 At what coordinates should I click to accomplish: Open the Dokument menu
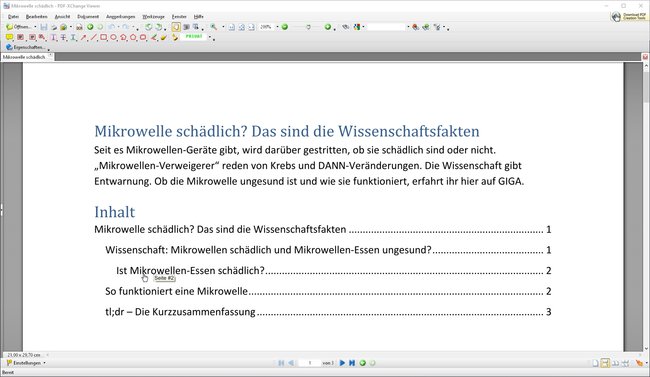click(88, 17)
